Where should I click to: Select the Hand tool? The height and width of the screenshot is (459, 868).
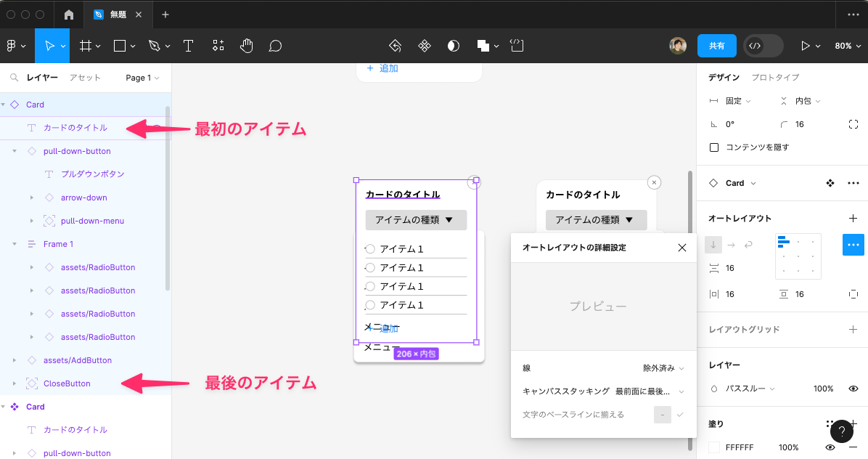click(247, 46)
